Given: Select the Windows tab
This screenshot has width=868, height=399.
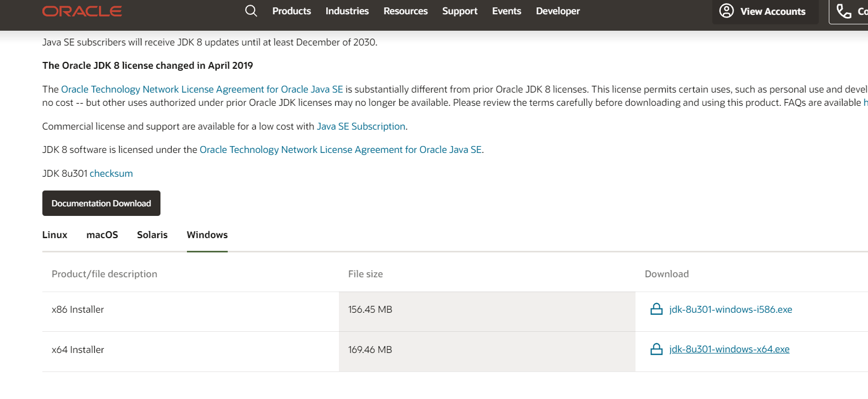Looking at the screenshot, I should (207, 235).
